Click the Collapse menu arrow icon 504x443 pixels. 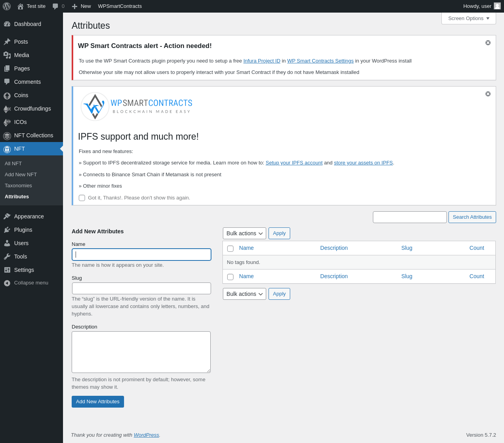pyautogui.click(x=7, y=283)
